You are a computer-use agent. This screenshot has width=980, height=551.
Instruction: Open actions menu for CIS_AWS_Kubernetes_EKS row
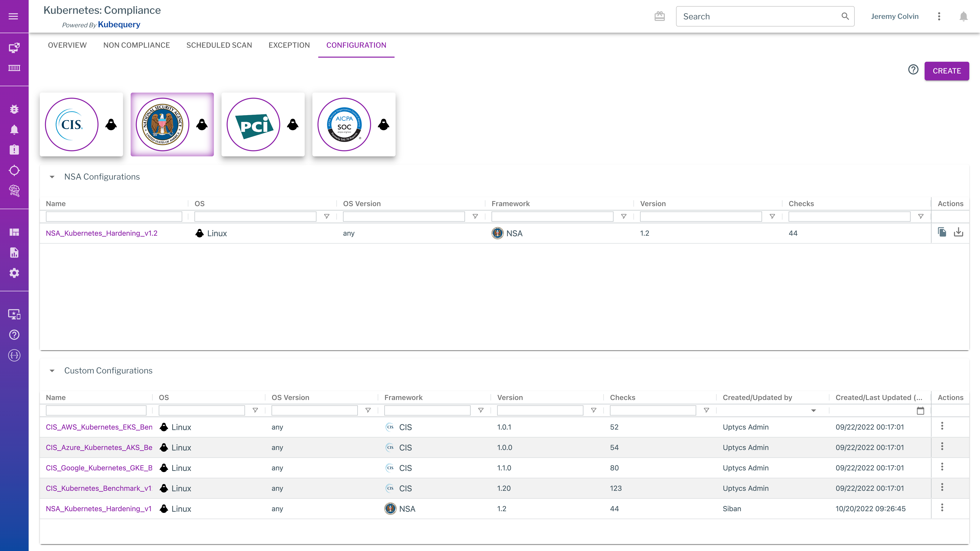pos(942,426)
